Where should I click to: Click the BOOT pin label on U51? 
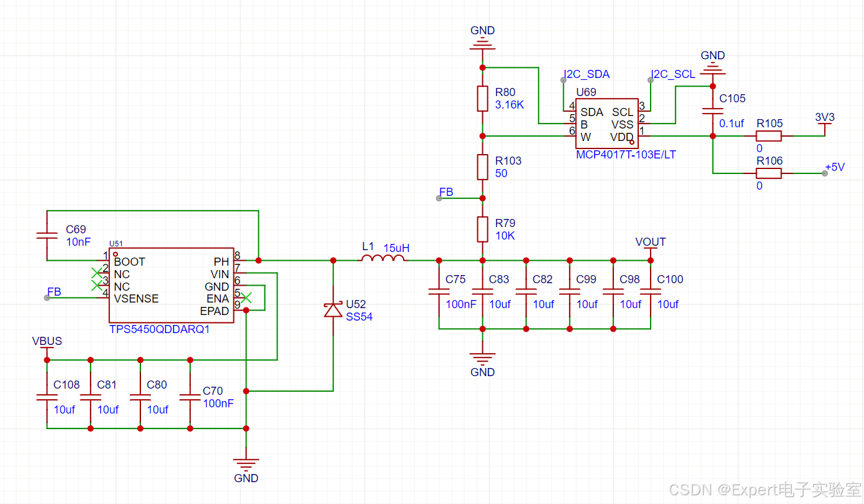[130, 262]
